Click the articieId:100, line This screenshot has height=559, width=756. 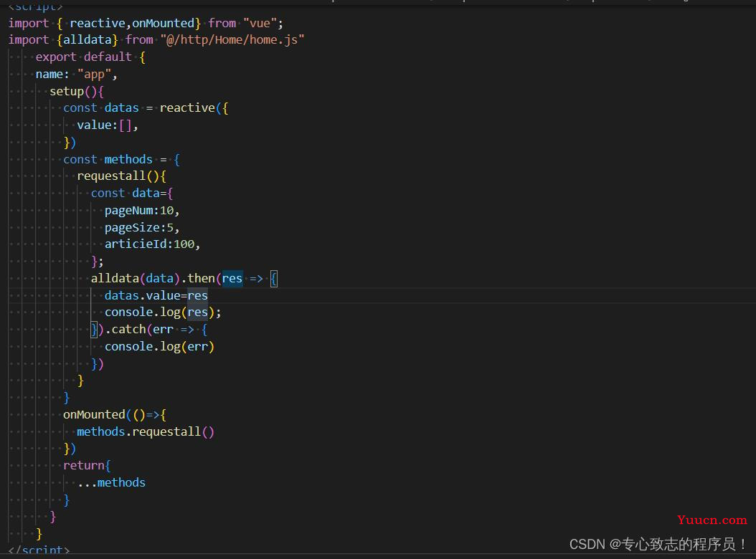152,244
